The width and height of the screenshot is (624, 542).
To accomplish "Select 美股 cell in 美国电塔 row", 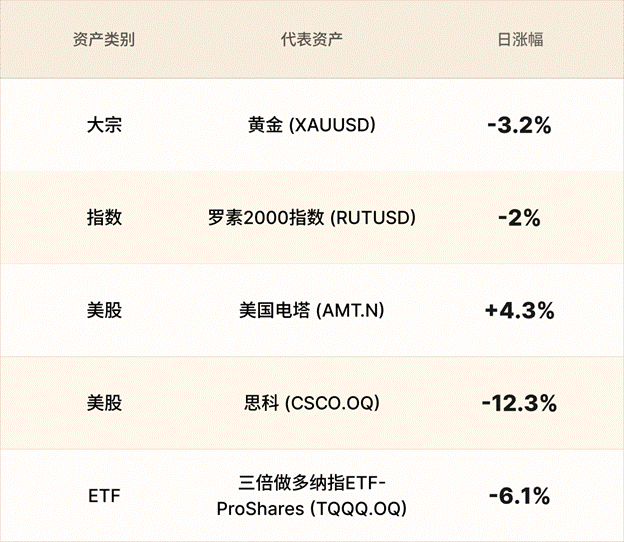I will (x=104, y=310).
